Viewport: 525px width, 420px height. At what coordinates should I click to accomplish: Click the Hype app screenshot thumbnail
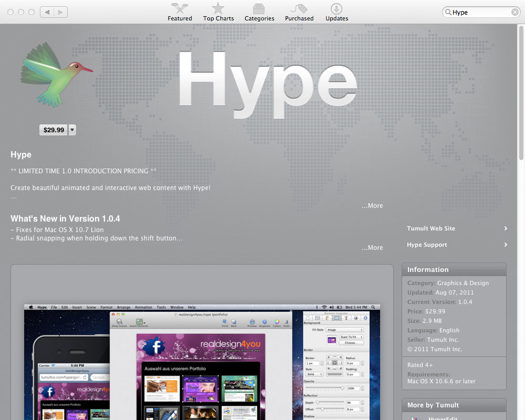click(x=202, y=362)
